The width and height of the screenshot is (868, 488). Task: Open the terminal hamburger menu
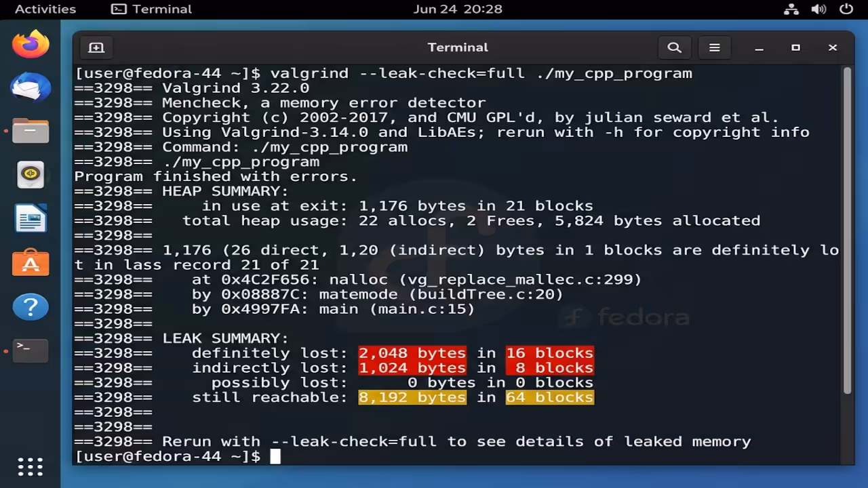(x=714, y=47)
